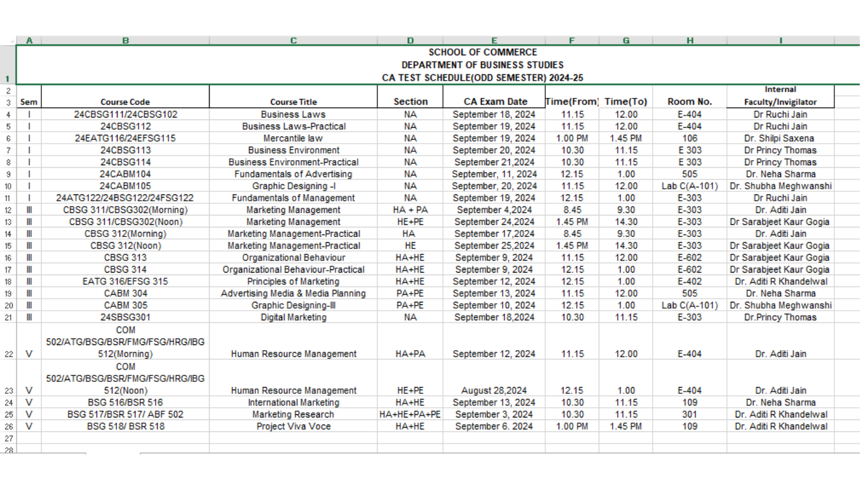Select column E header
Image resolution: width=868 pixels, height=488 pixels.
[494, 41]
